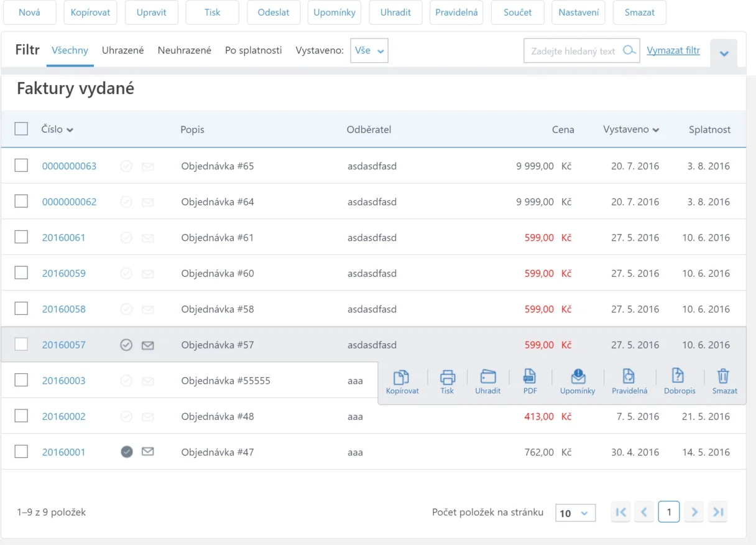Open the Vystaveno filter dropdown showing Vše

coord(369,51)
